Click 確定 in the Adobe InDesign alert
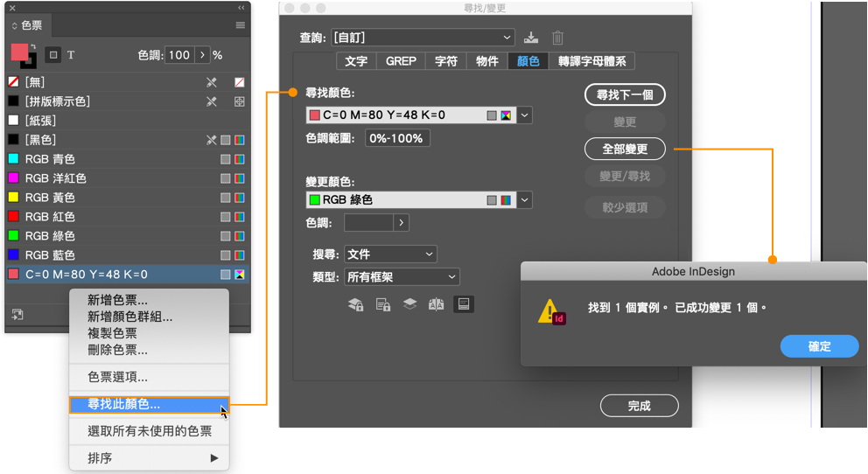868x474 pixels. pos(819,346)
